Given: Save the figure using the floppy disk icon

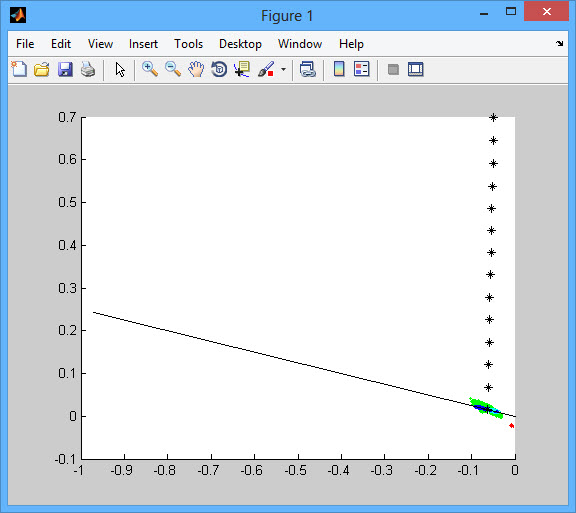Looking at the screenshot, I should coord(65,69).
